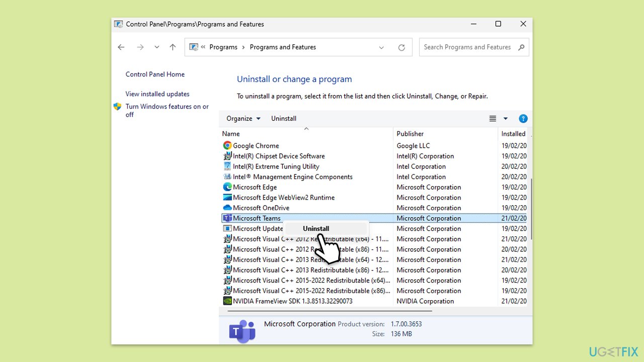Select Visual C++ 2012 (x86) icon
This screenshot has height=362, width=644.
[x=227, y=249]
